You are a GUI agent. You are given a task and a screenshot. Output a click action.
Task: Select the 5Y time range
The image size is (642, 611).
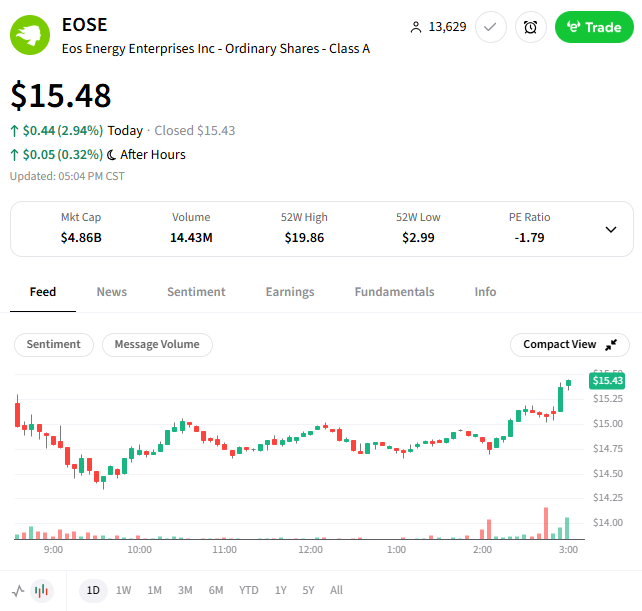coord(308,591)
